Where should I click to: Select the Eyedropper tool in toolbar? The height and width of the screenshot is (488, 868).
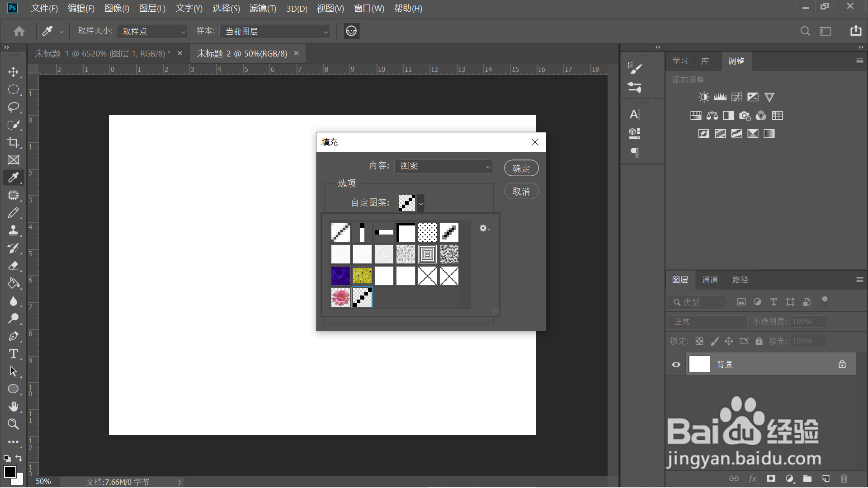pyautogui.click(x=14, y=178)
